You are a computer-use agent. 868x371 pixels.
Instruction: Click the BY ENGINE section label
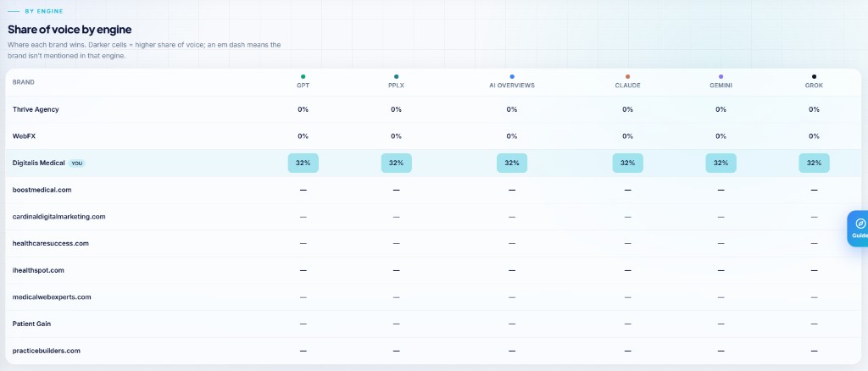pyautogui.click(x=44, y=11)
